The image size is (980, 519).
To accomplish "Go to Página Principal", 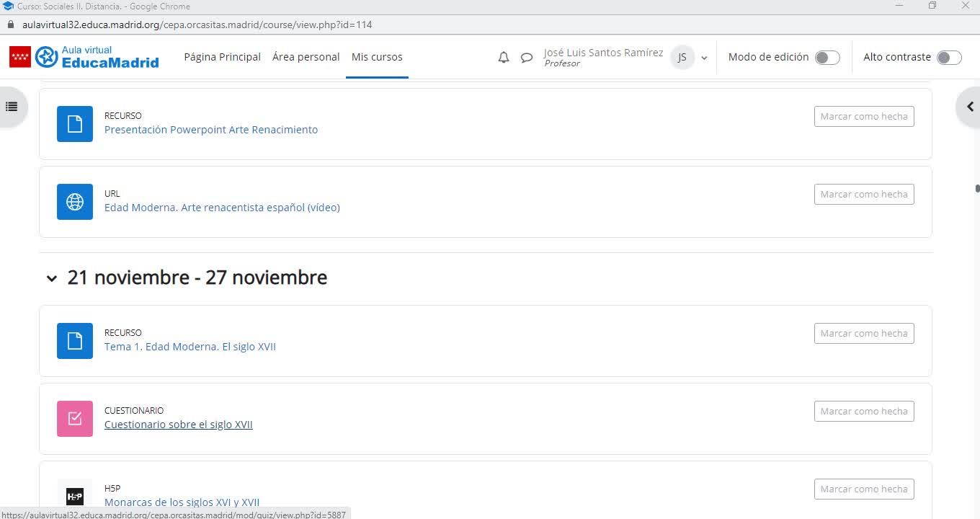I will (x=222, y=57).
